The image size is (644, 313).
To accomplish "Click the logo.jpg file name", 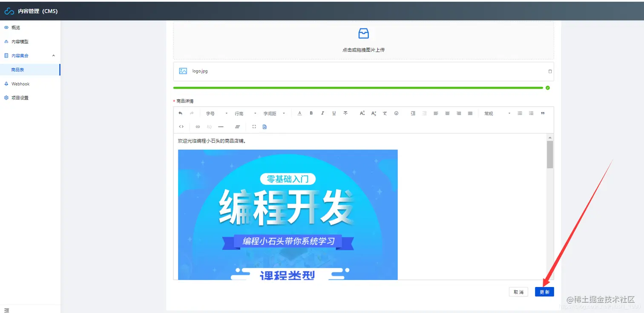I will [200, 71].
